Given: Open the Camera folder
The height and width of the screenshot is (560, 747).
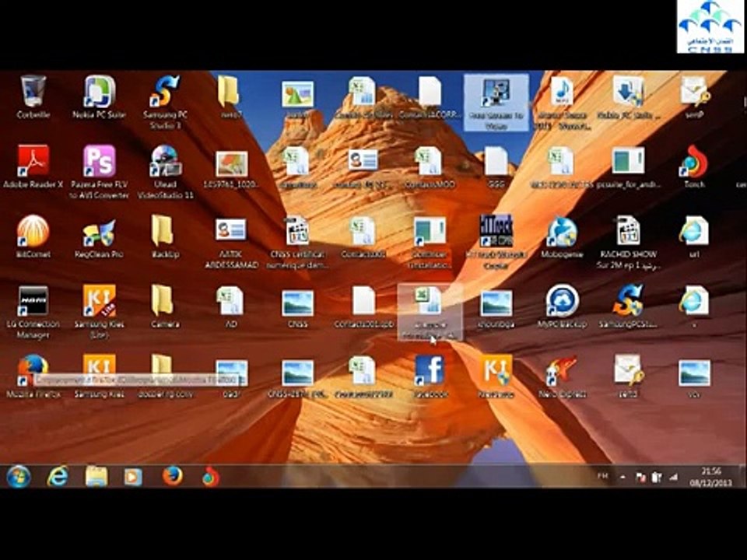Looking at the screenshot, I should coord(165,306).
